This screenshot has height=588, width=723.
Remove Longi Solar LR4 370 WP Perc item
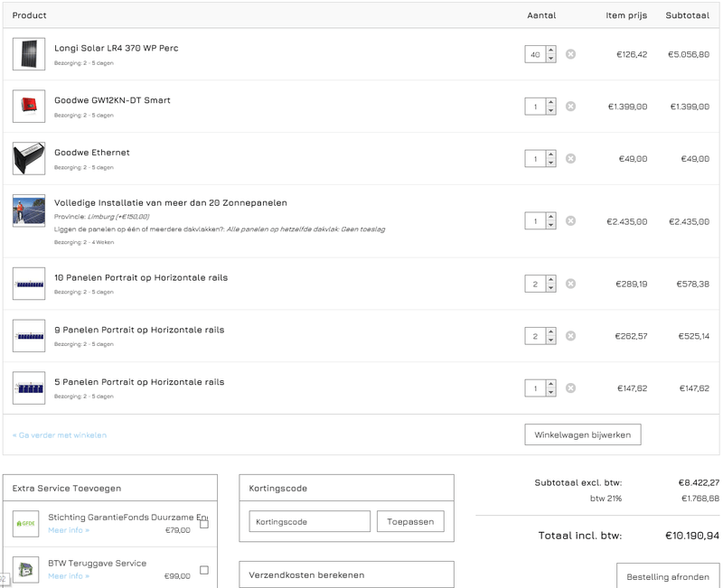[570, 54]
